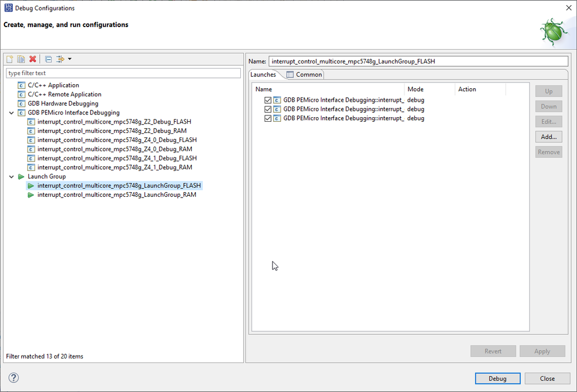Click the Filter launch configurations icon

tap(60, 59)
